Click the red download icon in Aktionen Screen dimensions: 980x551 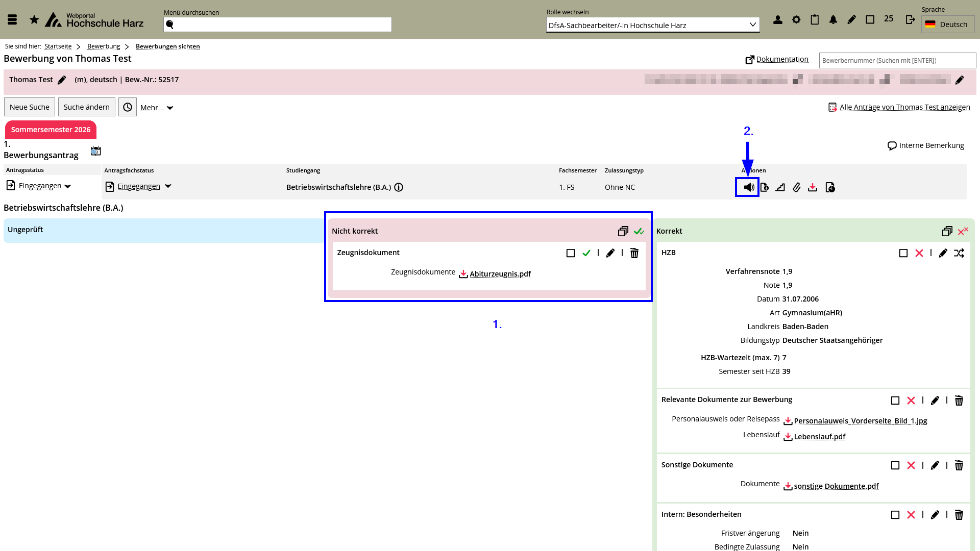pos(813,187)
